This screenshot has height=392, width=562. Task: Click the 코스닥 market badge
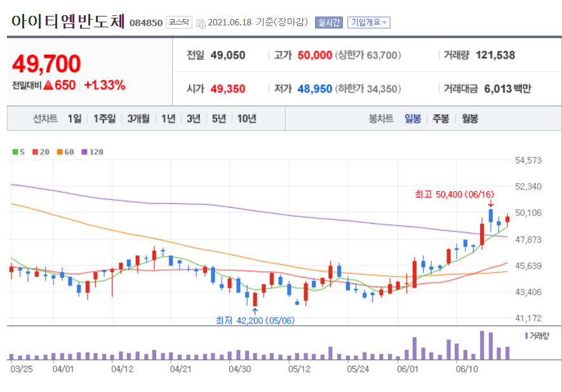click(x=179, y=22)
